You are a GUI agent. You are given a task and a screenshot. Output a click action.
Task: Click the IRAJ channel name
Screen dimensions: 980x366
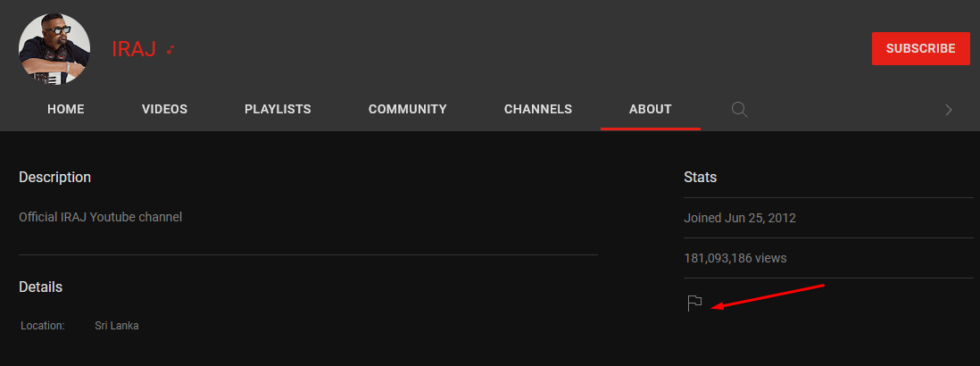(134, 49)
